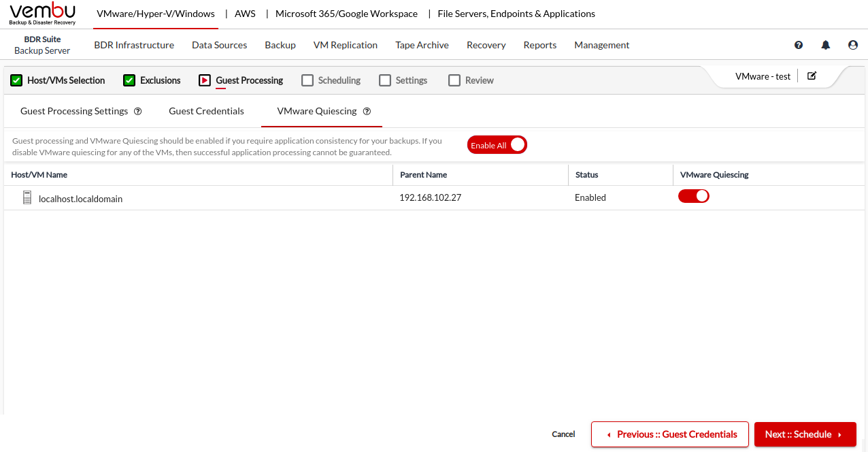The height and width of the screenshot is (452, 868).
Task: Click help icon beside VMware Quiescing tab
Action: [367, 111]
